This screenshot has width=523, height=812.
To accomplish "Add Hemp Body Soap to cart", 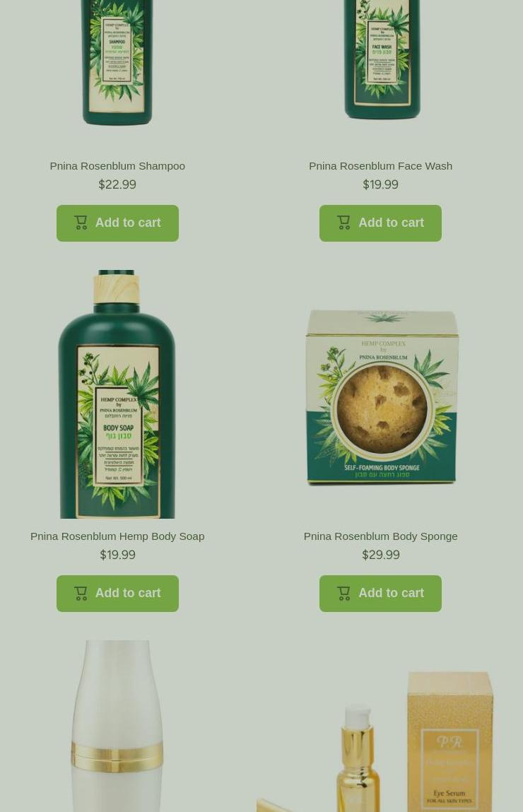I will pyautogui.click(x=117, y=594).
